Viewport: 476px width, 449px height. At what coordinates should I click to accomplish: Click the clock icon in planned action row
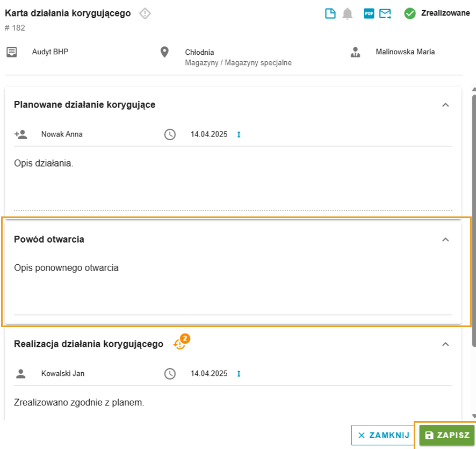(170, 134)
